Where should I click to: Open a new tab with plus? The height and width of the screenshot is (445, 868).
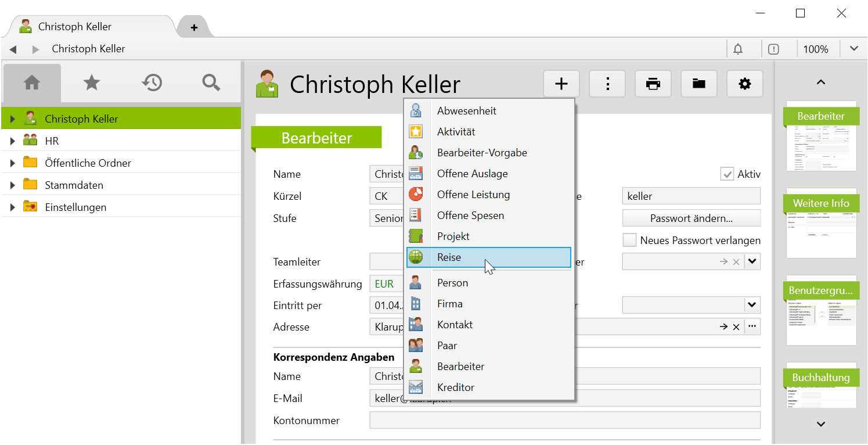194,27
